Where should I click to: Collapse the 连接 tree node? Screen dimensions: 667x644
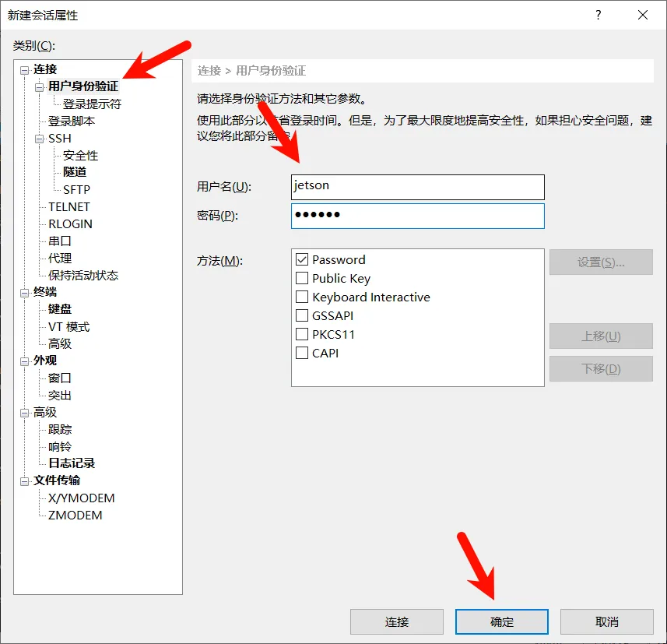tap(25, 70)
